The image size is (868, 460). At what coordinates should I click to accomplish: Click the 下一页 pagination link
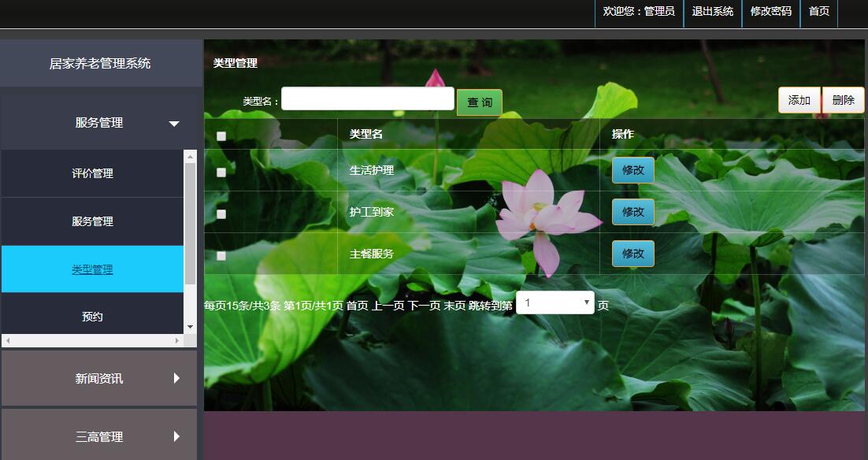425,306
